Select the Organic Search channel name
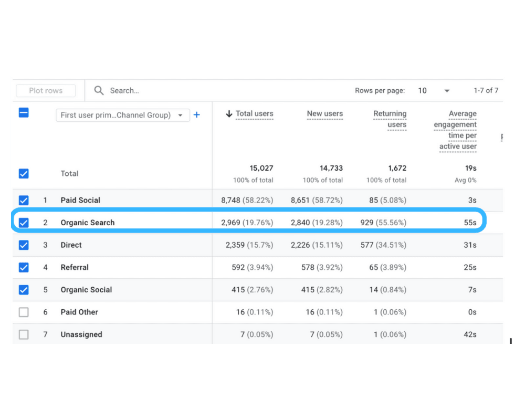 click(x=88, y=223)
